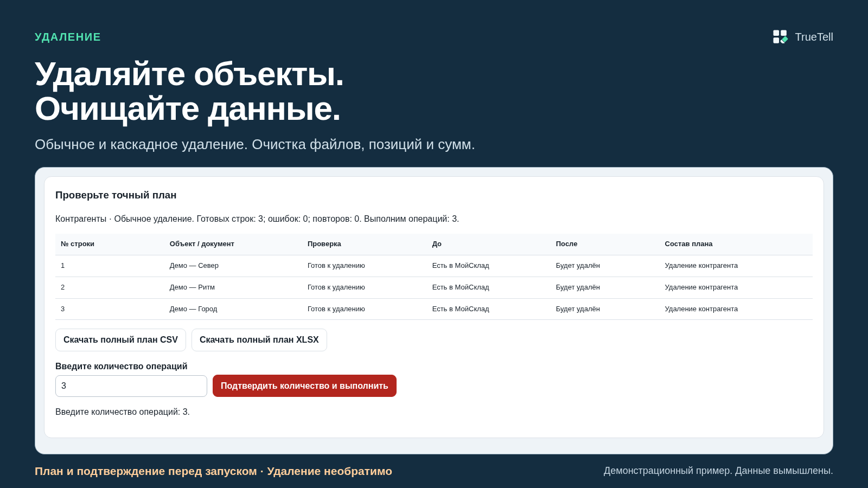Click the 'TrueTell' brand name
This screenshot has width=868, height=488.
814,37
